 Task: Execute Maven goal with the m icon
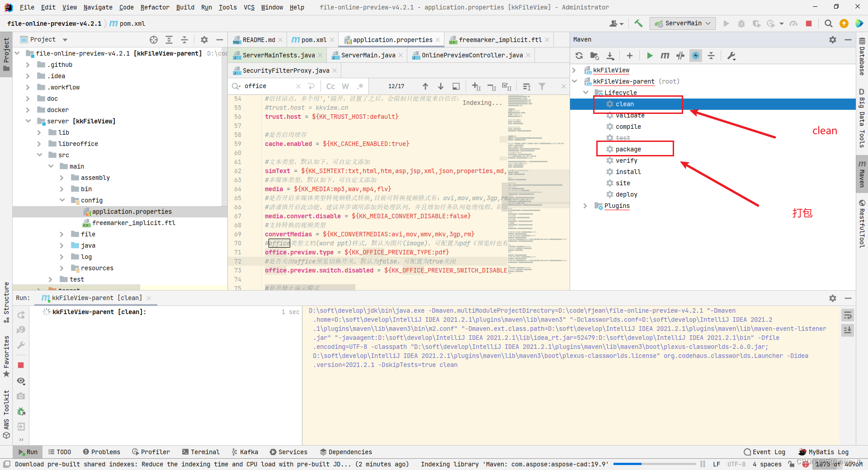[665, 56]
